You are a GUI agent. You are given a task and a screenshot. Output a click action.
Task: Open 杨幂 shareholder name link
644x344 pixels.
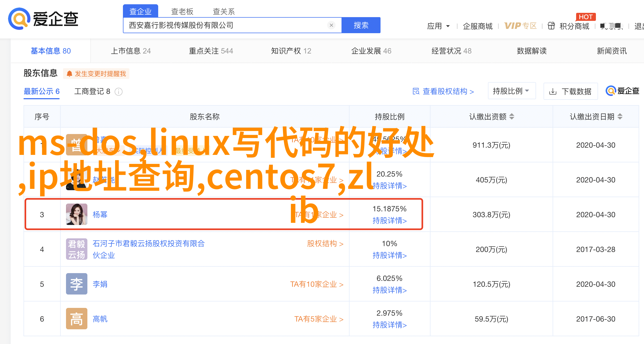point(100,215)
